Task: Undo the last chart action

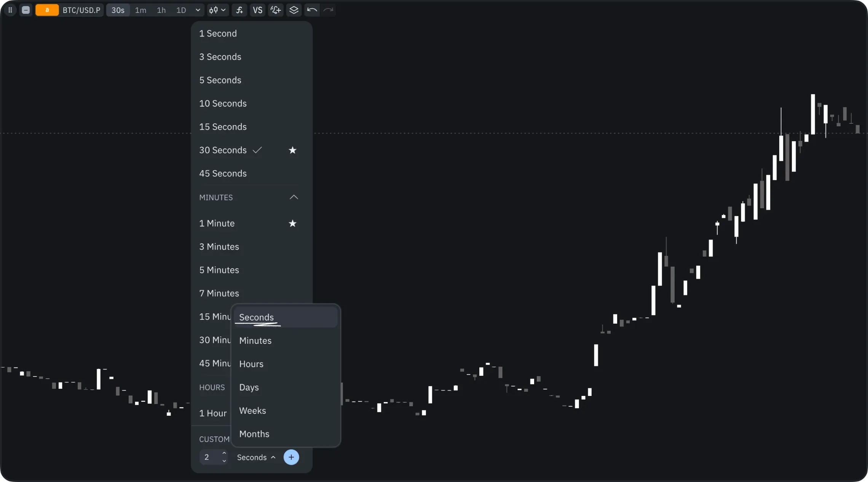Action: (x=312, y=10)
